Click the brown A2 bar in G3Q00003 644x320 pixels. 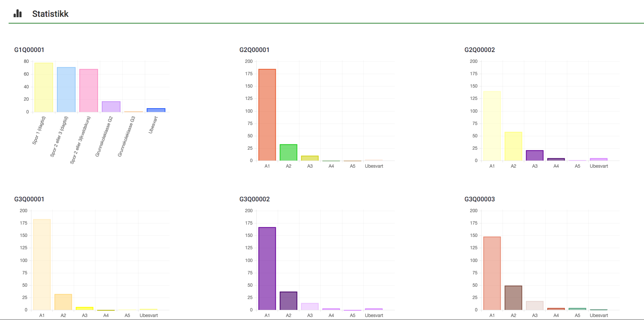click(513, 298)
